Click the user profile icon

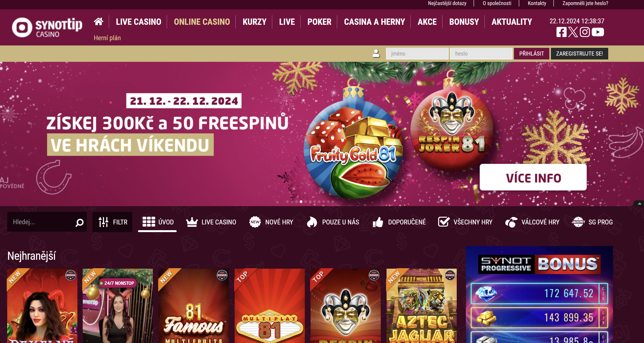[x=376, y=53]
